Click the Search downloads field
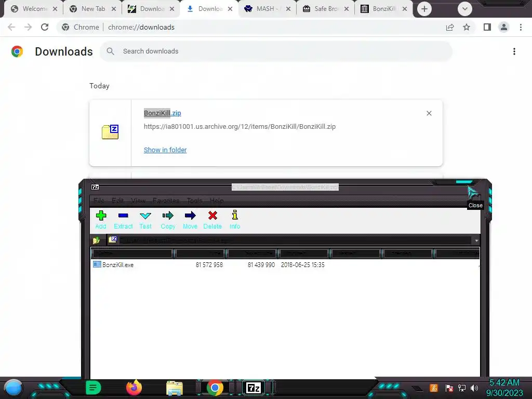The image size is (532, 399). (x=276, y=51)
